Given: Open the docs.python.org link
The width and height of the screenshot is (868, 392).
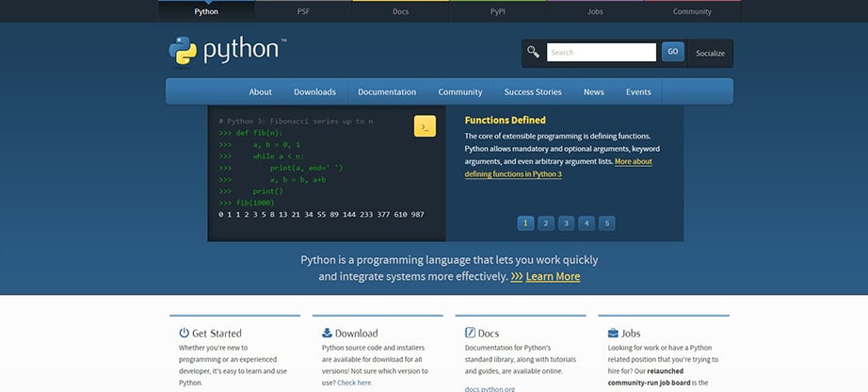Looking at the screenshot, I should click(x=490, y=388).
